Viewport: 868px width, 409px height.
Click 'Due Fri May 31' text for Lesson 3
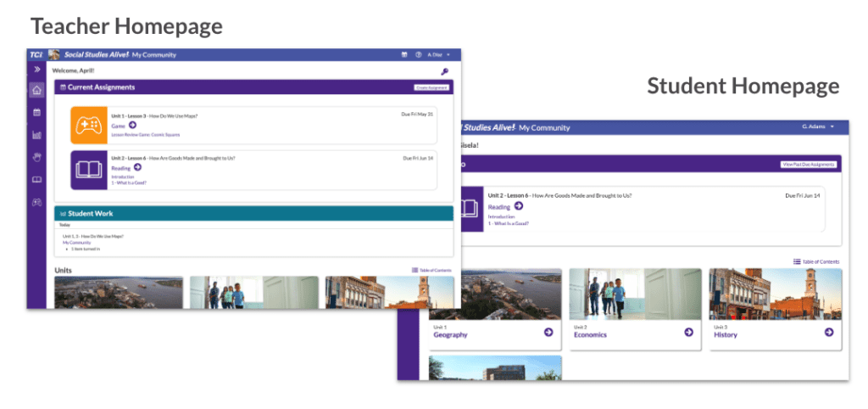click(417, 115)
